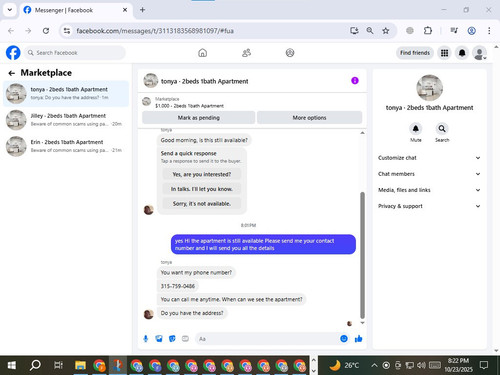This screenshot has width=500, height=375.
Task: Mute the tonya conversation bell
Action: tap(416, 129)
